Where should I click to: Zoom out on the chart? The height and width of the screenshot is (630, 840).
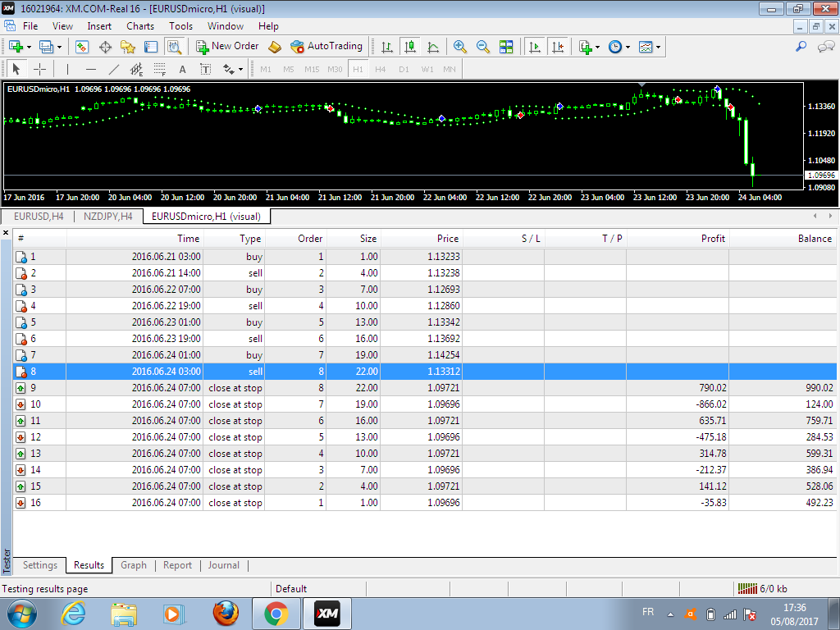(x=483, y=47)
